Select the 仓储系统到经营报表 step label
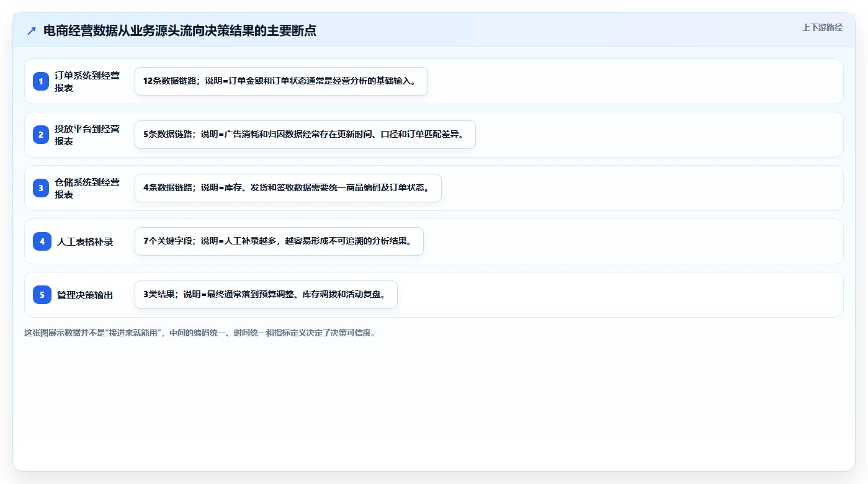 pos(87,188)
